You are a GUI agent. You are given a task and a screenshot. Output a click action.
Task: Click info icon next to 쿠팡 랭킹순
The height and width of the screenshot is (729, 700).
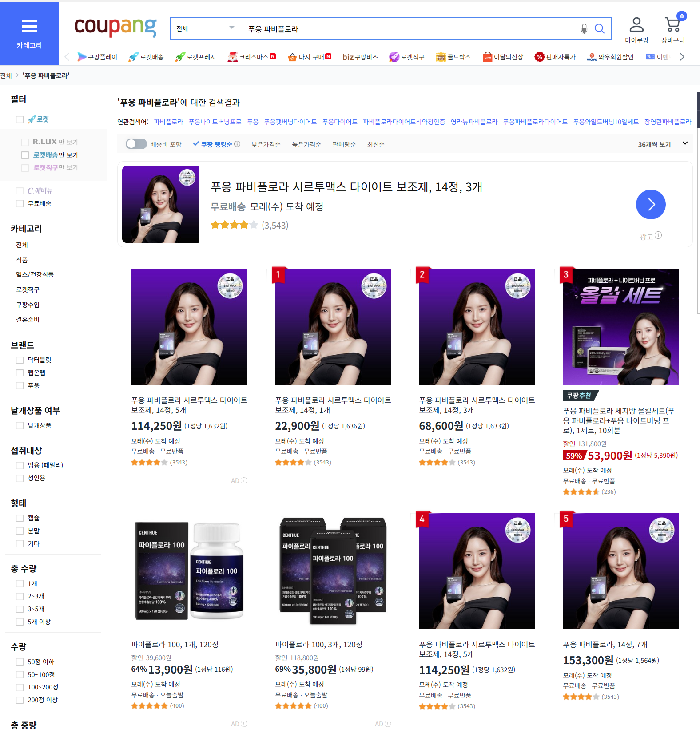[237, 144]
